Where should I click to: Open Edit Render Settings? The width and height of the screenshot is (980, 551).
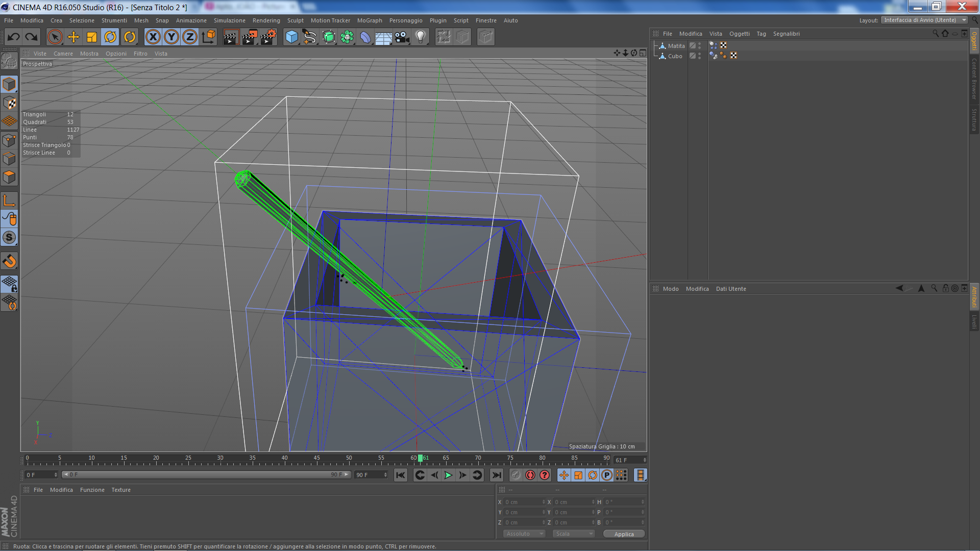(268, 37)
